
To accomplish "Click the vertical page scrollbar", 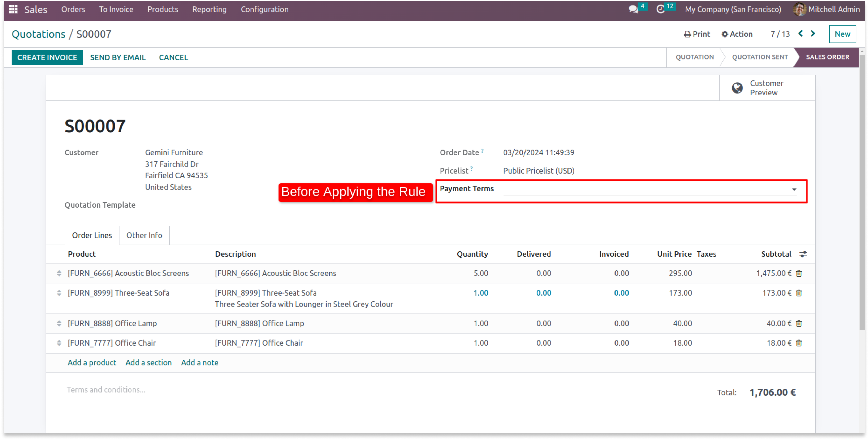I will (x=862, y=192).
